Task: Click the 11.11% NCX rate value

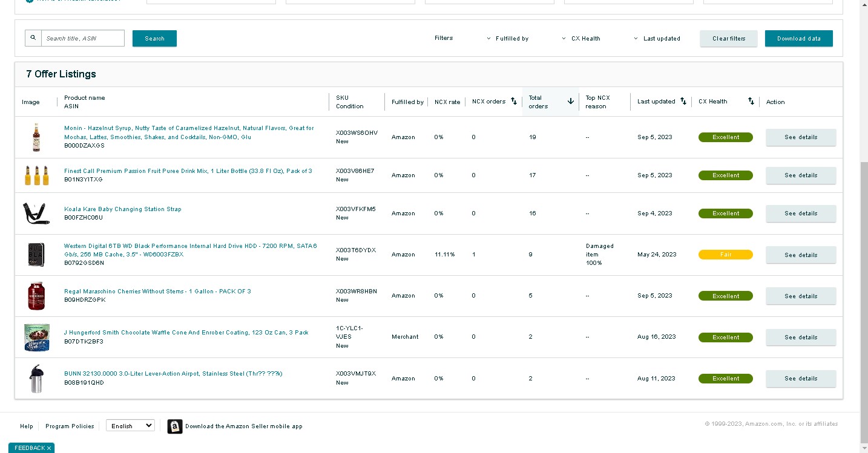Action: tap(444, 255)
